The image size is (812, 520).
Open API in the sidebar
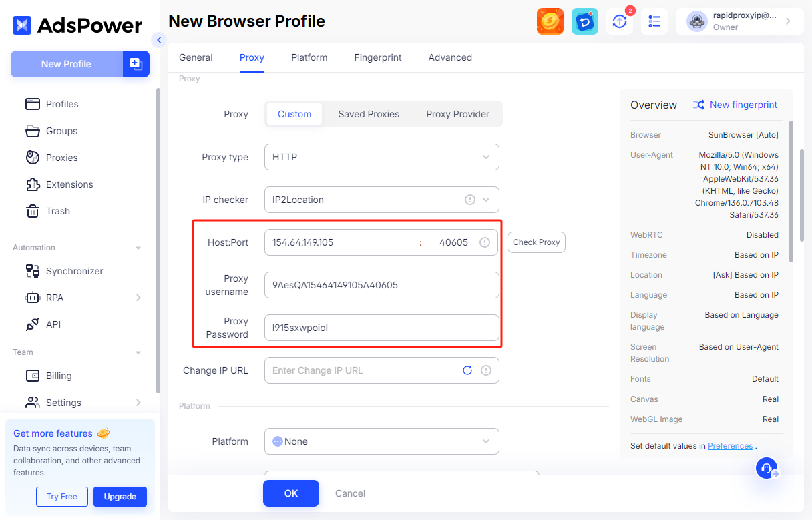pyautogui.click(x=53, y=324)
